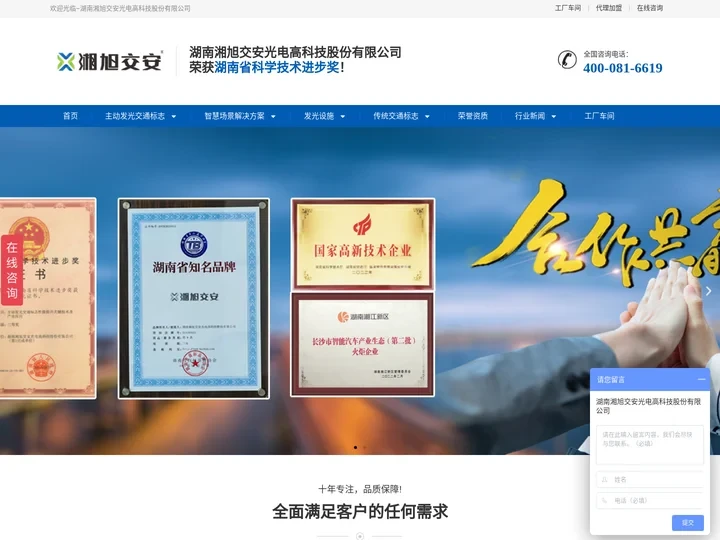Click 在线咨询 link in top bar

coord(650,8)
